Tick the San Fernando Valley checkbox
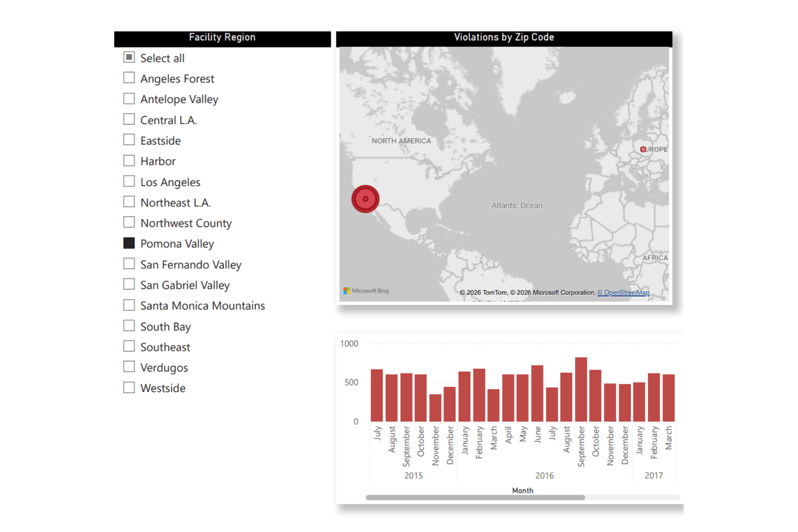Viewport: 798px width, 532px height. click(x=129, y=264)
